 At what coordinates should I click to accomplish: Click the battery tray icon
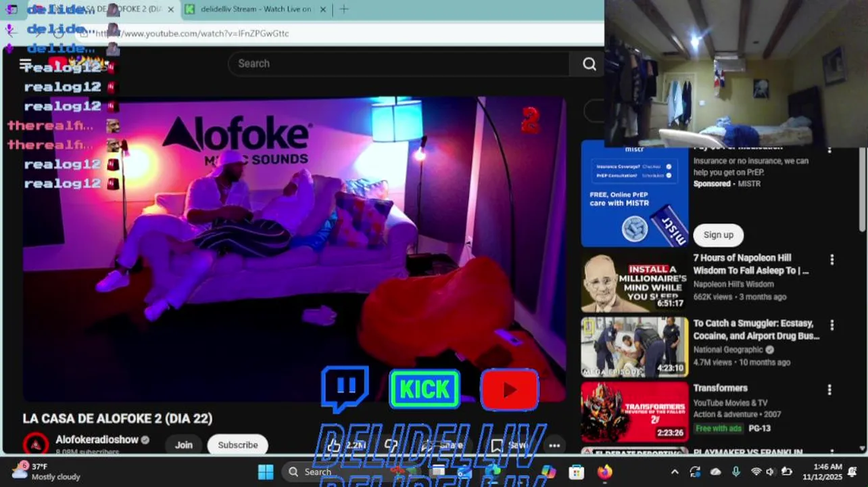tap(786, 472)
